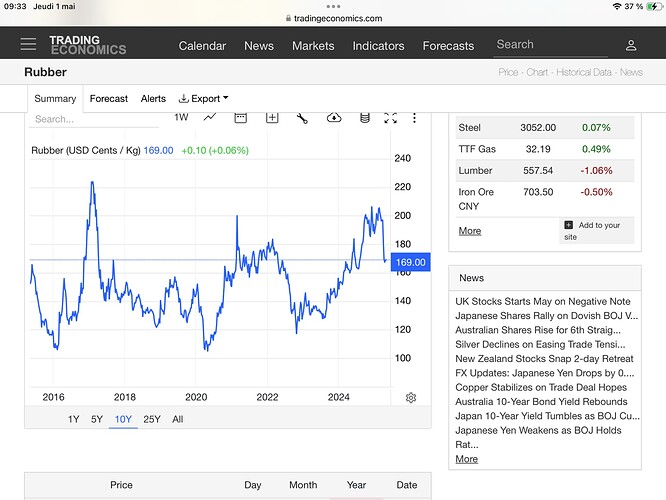This screenshot has width=666, height=500.
Task: Open the hamburger navigation menu
Action: coord(28,45)
